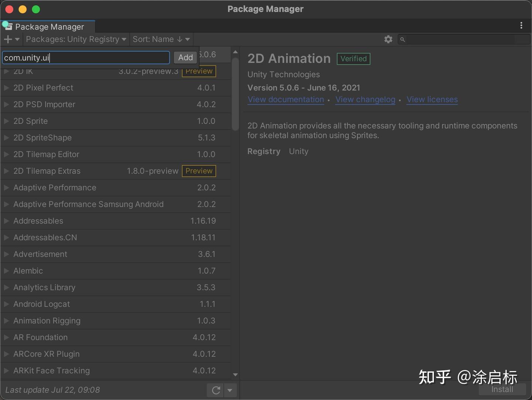The height and width of the screenshot is (400, 532).
Task: Click the refresh packages icon
Action: click(x=215, y=390)
